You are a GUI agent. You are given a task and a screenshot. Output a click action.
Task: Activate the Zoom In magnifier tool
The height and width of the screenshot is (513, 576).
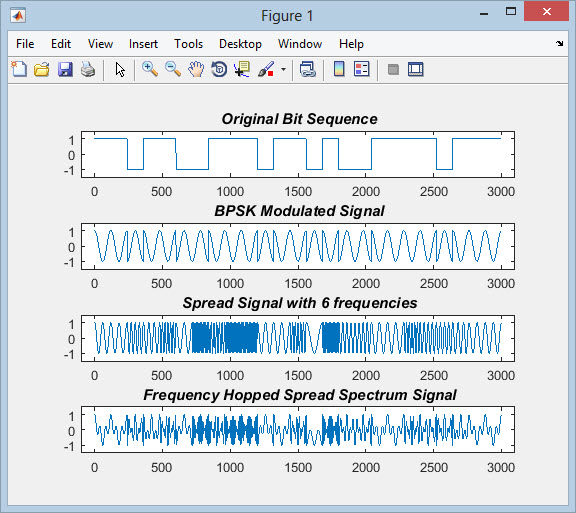150,69
